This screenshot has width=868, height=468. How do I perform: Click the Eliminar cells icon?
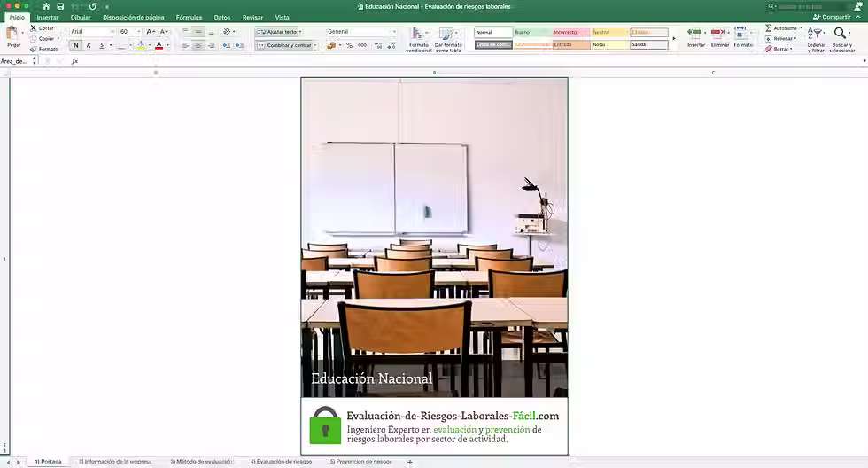tap(718, 33)
